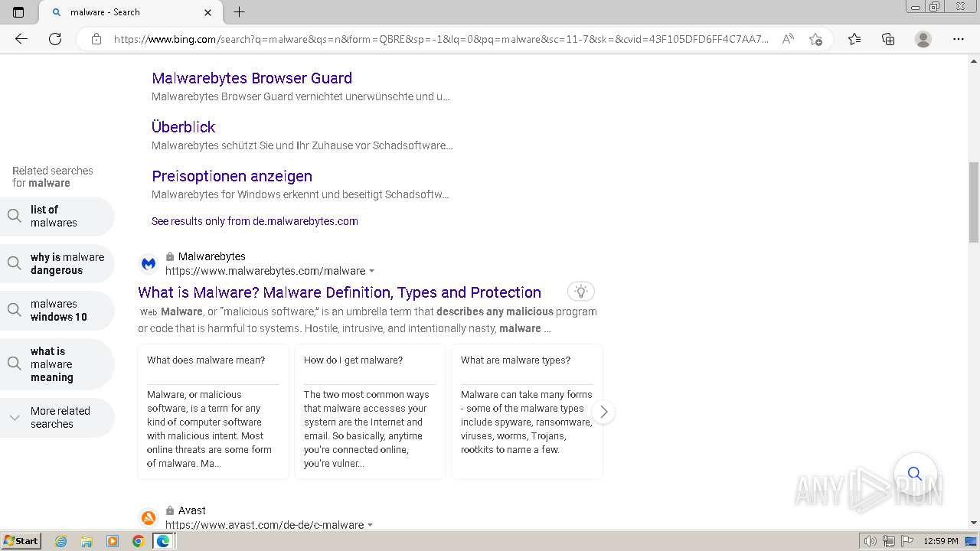The height and width of the screenshot is (551, 980).
Task: Refresh the Bing search page
Action: tap(55, 39)
